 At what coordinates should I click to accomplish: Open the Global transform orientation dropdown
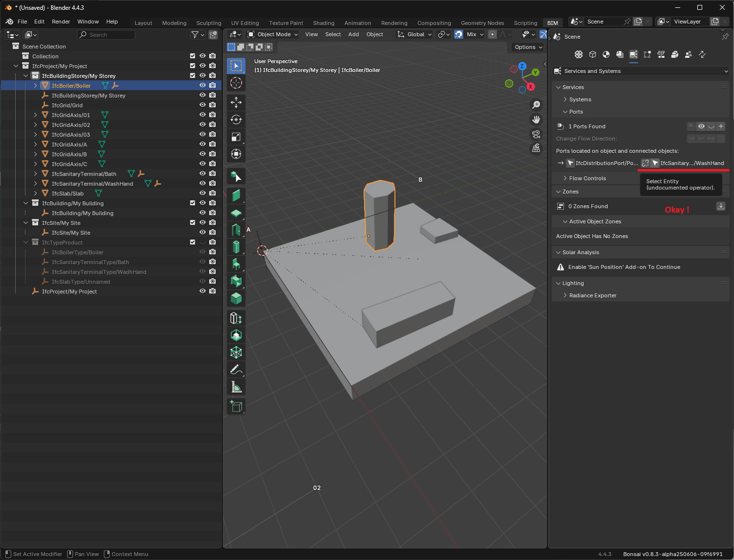click(x=415, y=34)
